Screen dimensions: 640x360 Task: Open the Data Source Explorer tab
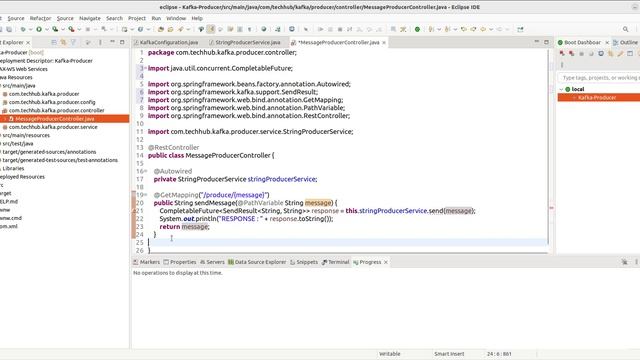pos(257,262)
